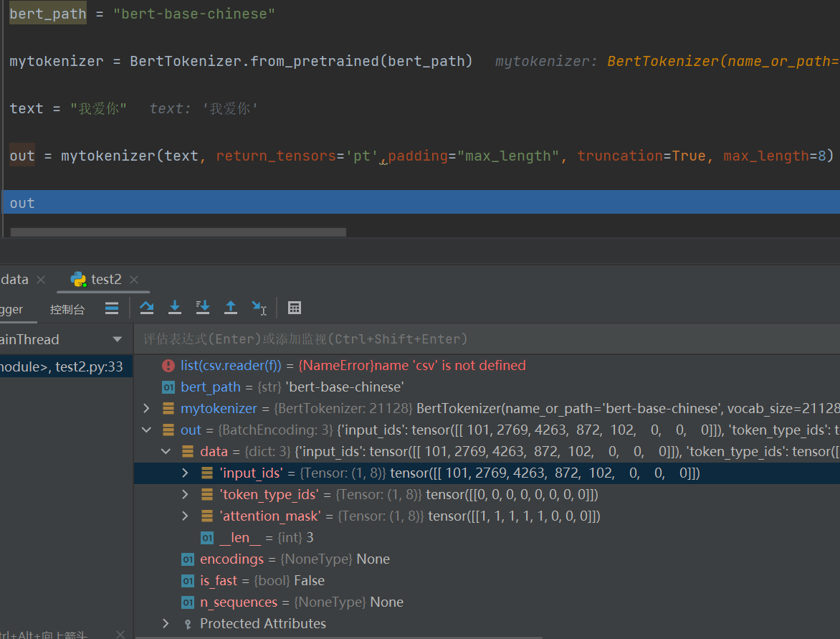This screenshot has width=840, height=639.
Task: Open the 控制台 console tab
Action: click(x=67, y=309)
